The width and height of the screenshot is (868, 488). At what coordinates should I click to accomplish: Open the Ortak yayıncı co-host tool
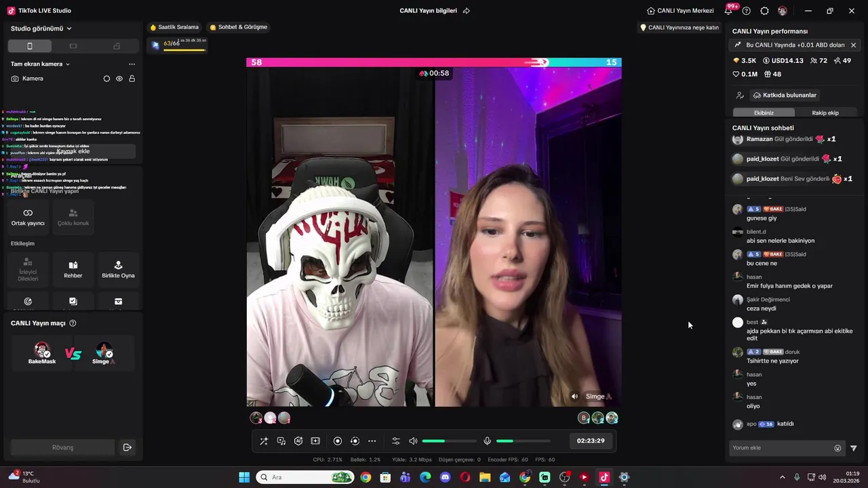click(x=28, y=218)
